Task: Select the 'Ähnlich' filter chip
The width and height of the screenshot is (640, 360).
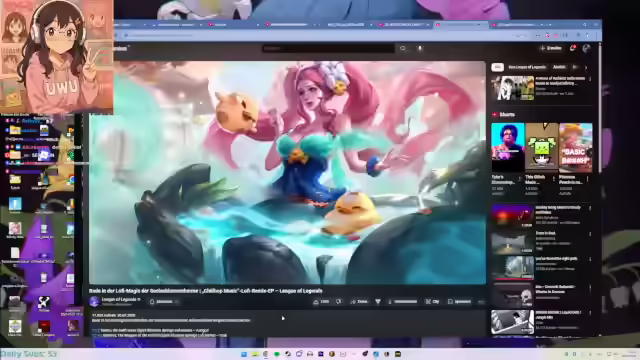Action: [559, 67]
